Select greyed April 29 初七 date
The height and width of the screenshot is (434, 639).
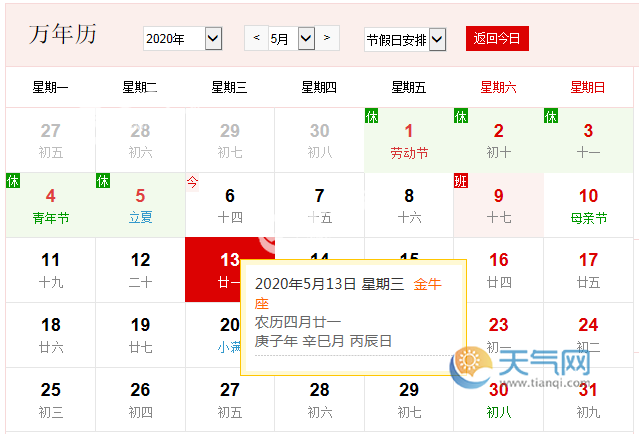tap(230, 140)
